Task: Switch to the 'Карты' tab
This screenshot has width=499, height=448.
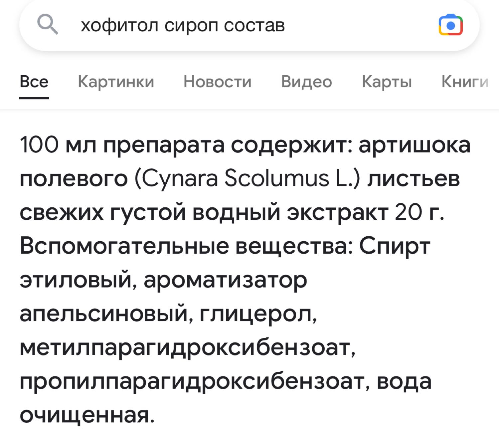Action: click(x=387, y=82)
